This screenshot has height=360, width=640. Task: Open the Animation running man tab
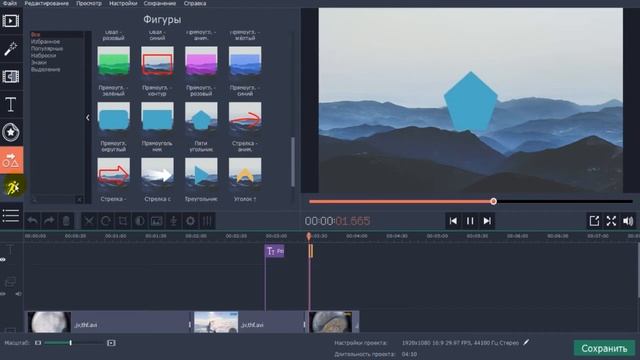pyautogui.click(x=12, y=187)
